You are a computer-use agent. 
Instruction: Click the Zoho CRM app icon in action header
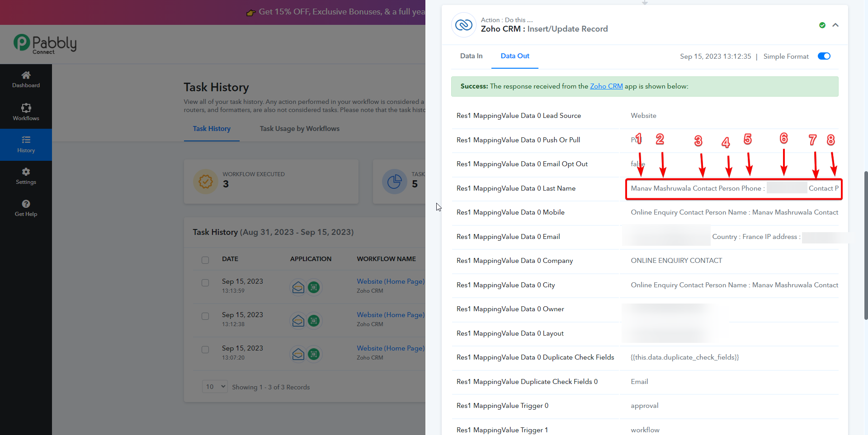click(464, 25)
